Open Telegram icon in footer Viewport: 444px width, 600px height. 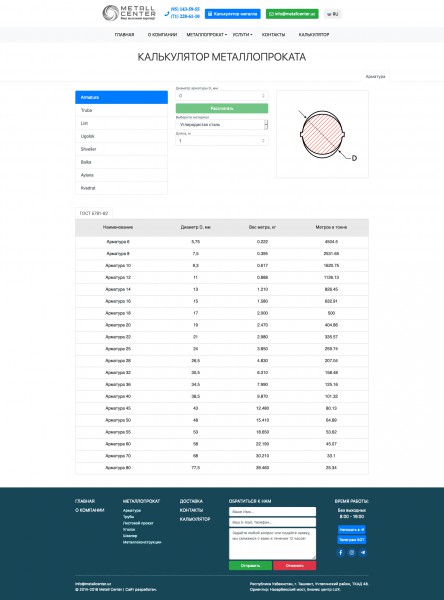coord(363,553)
